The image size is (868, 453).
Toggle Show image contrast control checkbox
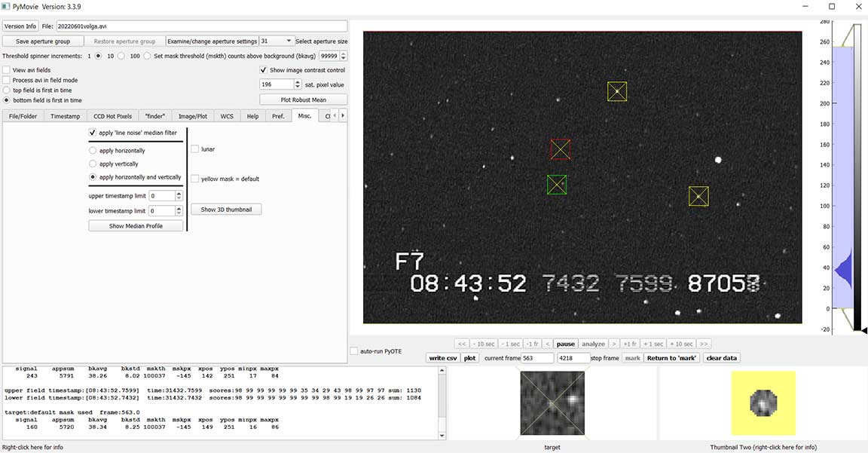pos(264,70)
